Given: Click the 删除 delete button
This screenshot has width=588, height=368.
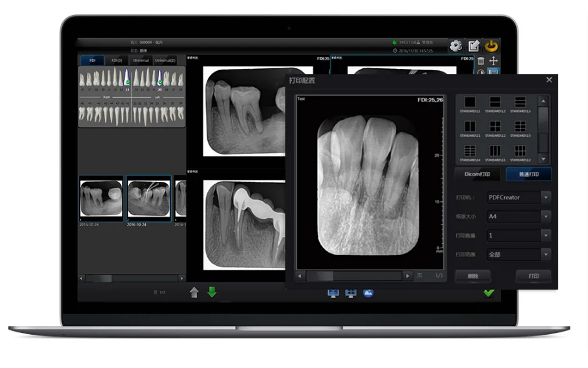Looking at the screenshot, I should (473, 276).
